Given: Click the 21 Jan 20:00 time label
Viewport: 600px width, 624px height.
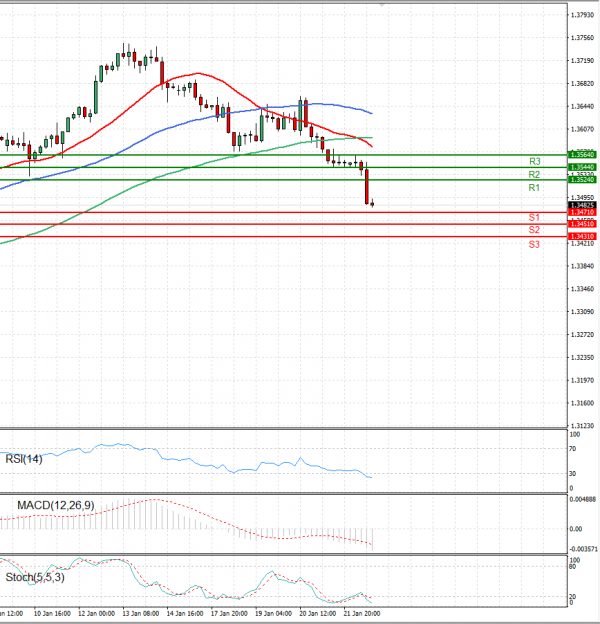Looking at the screenshot, I should 362,613.
